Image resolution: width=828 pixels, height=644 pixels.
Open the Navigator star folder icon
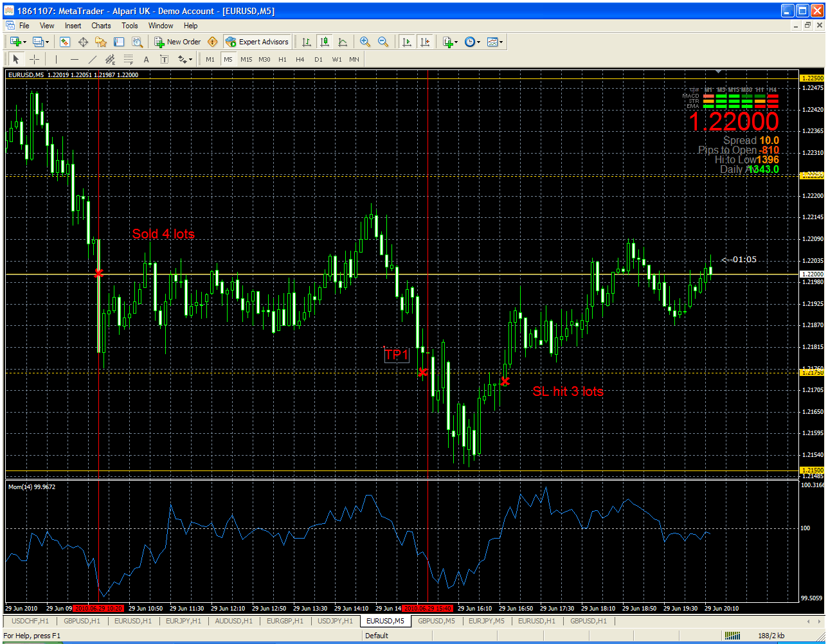[101, 42]
